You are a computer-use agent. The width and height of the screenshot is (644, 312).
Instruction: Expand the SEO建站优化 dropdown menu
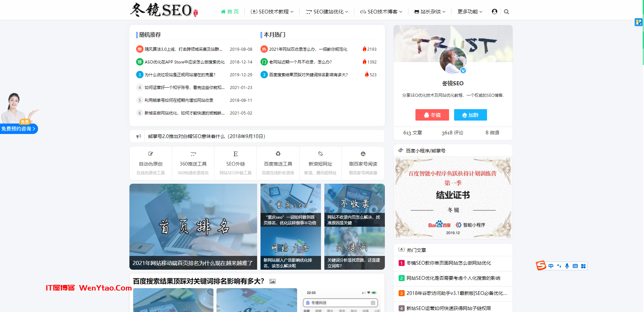[x=327, y=12]
